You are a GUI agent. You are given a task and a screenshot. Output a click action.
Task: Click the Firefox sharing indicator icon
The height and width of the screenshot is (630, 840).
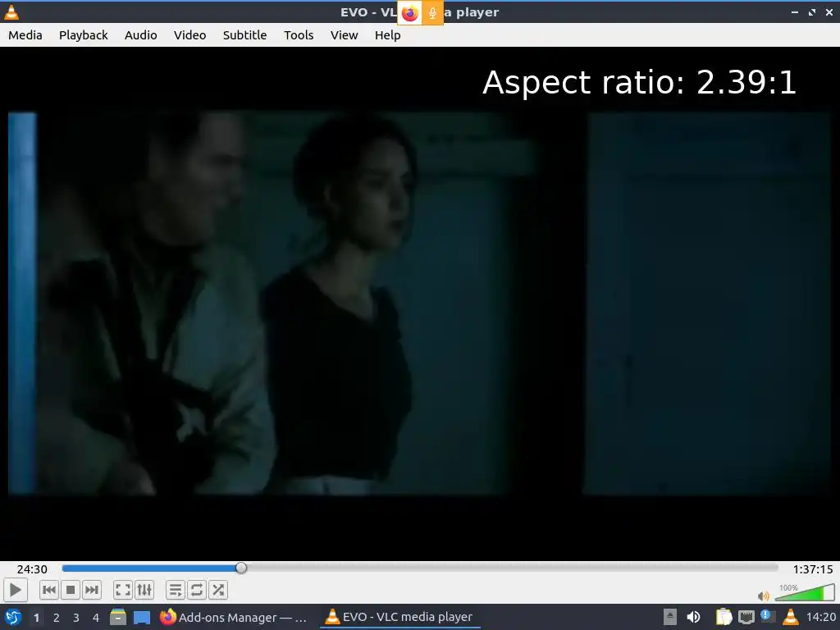pos(410,13)
